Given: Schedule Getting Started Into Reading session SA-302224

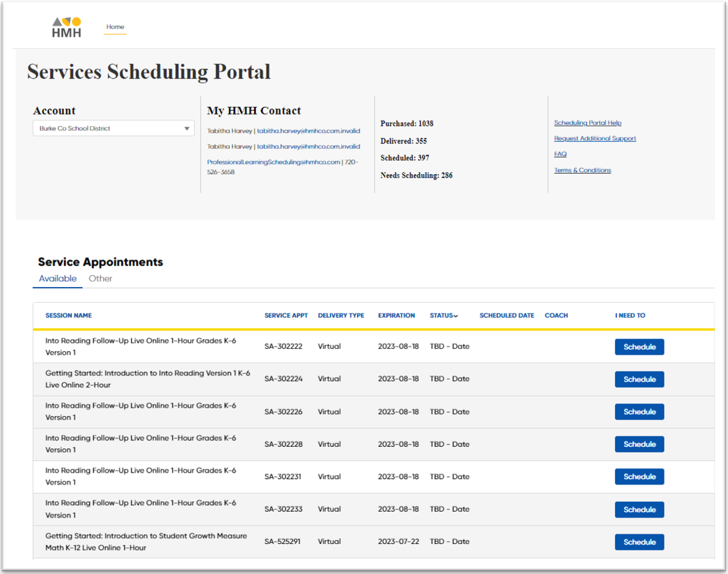Looking at the screenshot, I should coord(639,379).
